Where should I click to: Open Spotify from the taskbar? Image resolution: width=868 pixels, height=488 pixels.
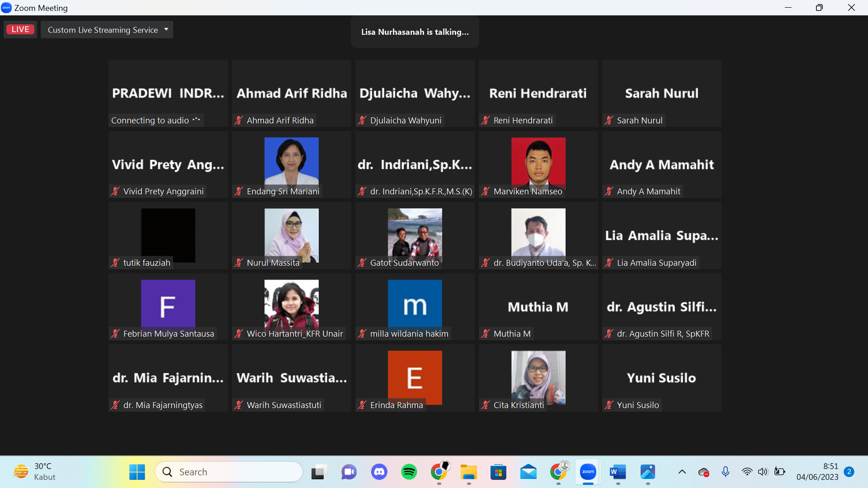coord(409,472)
